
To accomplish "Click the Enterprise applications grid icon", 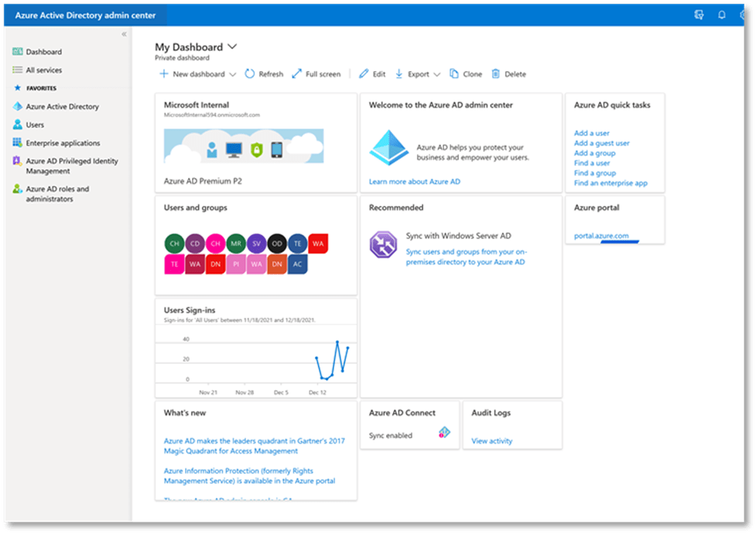I will [x=18, y=143].
